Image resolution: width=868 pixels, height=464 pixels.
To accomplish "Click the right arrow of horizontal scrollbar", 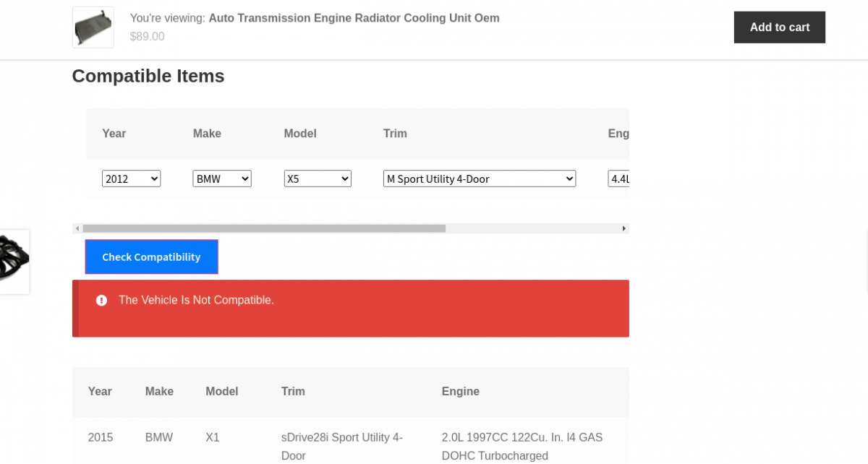I will click(x=624, y=228).
